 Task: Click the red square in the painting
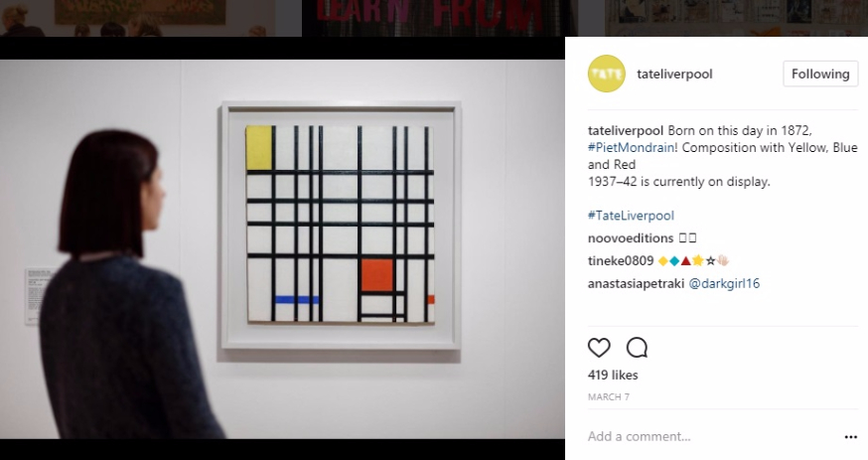[377, 275]
